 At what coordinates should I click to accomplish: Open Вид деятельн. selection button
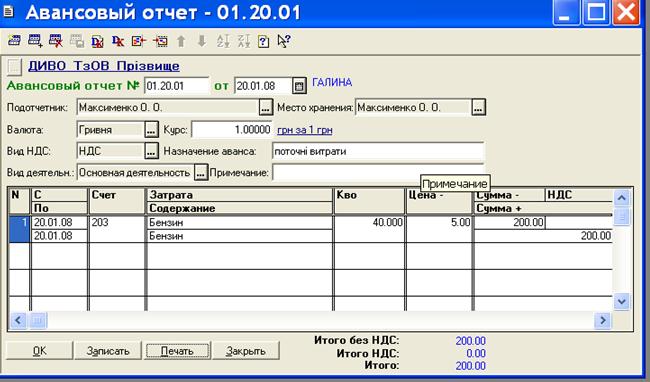click(201, 173)
